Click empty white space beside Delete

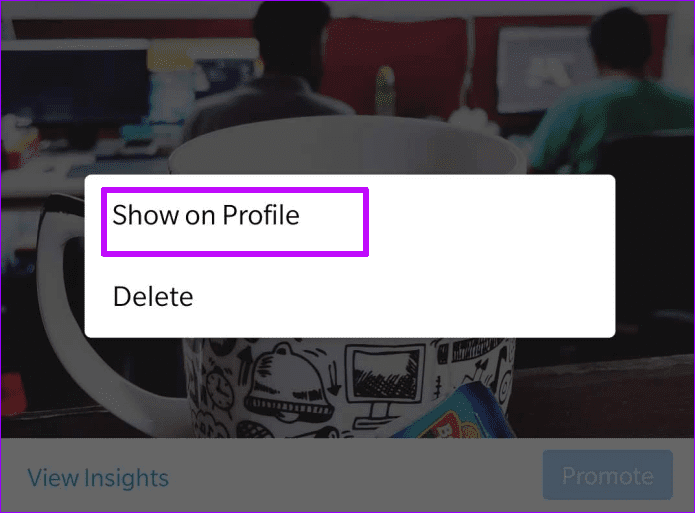pyautogui.click(x=399, y=297)
